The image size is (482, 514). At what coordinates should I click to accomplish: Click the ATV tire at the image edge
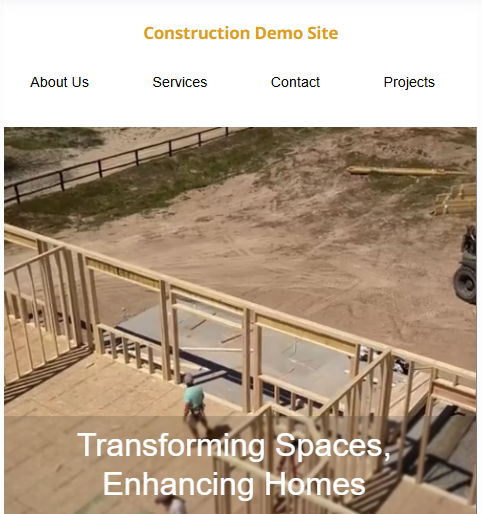465,284
